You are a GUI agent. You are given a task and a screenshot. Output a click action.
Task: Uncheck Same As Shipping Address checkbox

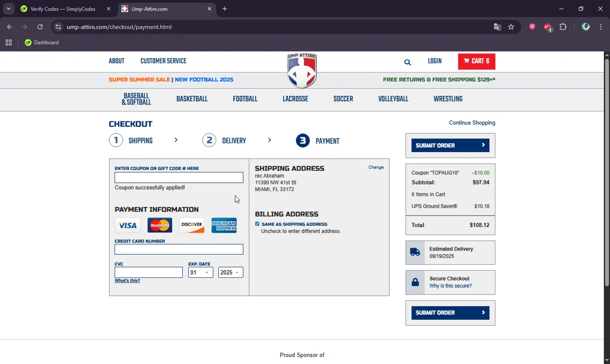click(257, 224)
